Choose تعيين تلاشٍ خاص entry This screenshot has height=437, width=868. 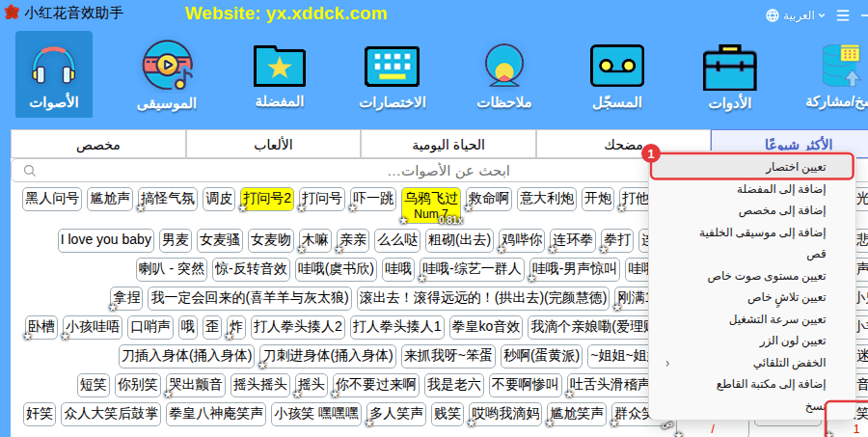point(751,298)
